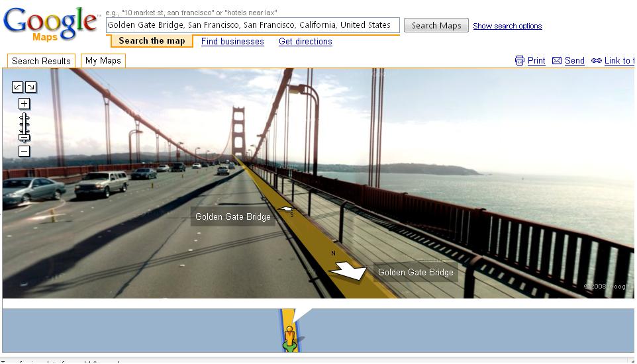
Task: Click the envelope Send icon
Action: click(557, 60)
